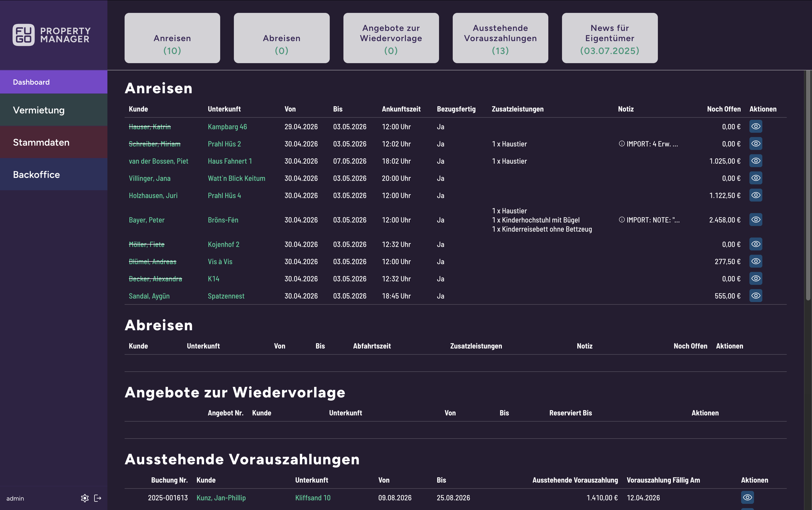
Task: Open News für Eigentümer card
Action: coord(610,38)
